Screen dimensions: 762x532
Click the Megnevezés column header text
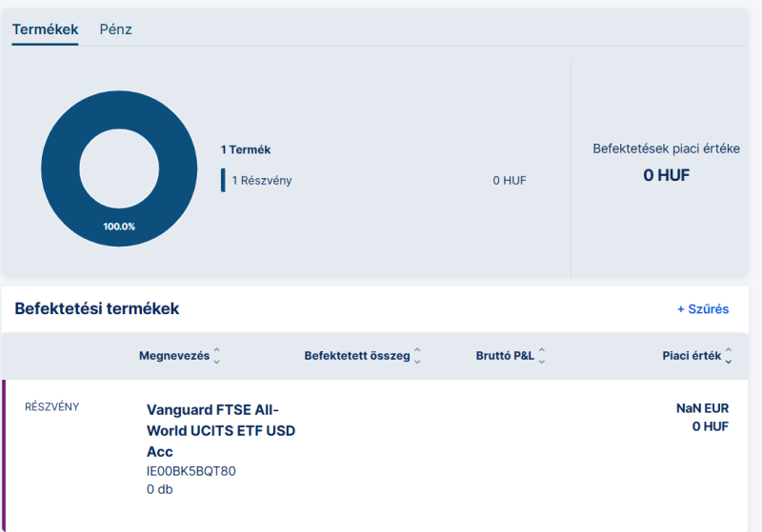tap(173, 356)
